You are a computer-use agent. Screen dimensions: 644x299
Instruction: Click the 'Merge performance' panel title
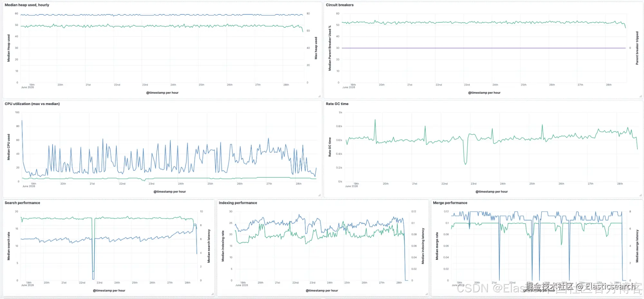pyautogui.click(x=450, y=203)
